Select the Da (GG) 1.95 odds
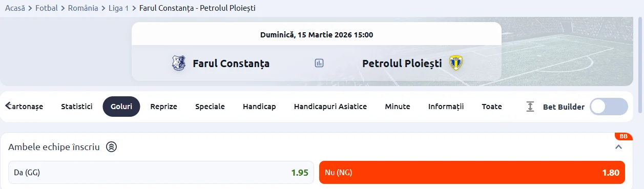This screenshot has height=189, width=644. pyautogui.click(x=161, y=173)
